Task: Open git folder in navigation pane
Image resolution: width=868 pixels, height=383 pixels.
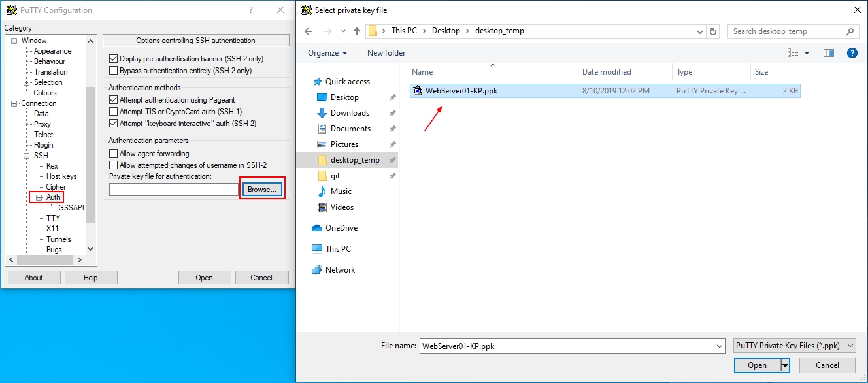Action: click(335, 176)
